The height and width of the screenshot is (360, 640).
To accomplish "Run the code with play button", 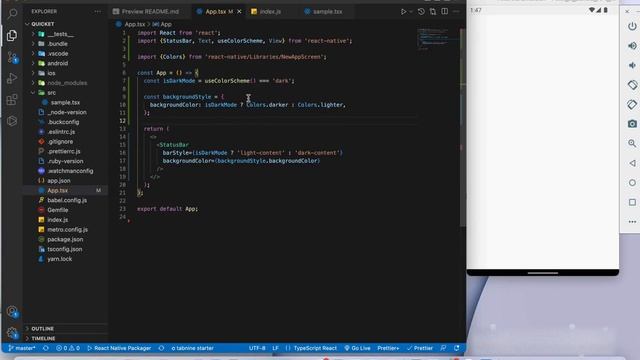I will pyautogui.click(x=403, y=11).
